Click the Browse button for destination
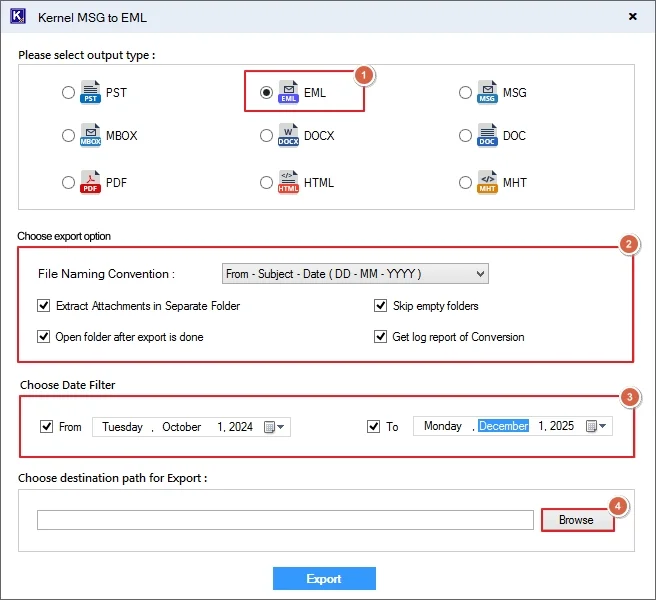The width and height of the screenshot is (656, 600). 577,520
